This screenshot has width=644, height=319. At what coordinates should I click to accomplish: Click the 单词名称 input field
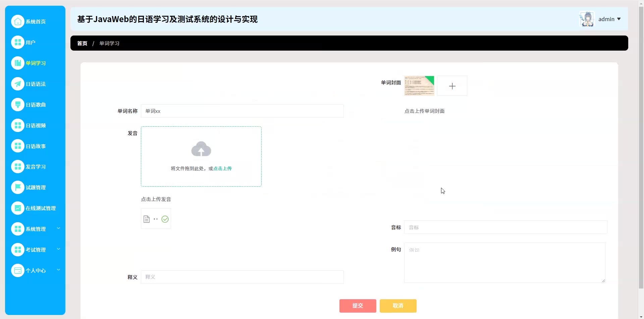pos(242,111)
